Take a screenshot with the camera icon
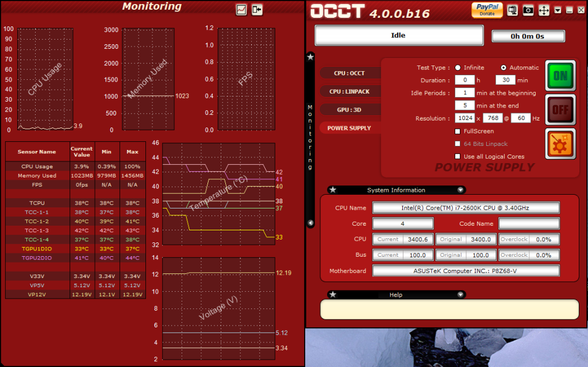Screen dimensions: 588x367 528,10
